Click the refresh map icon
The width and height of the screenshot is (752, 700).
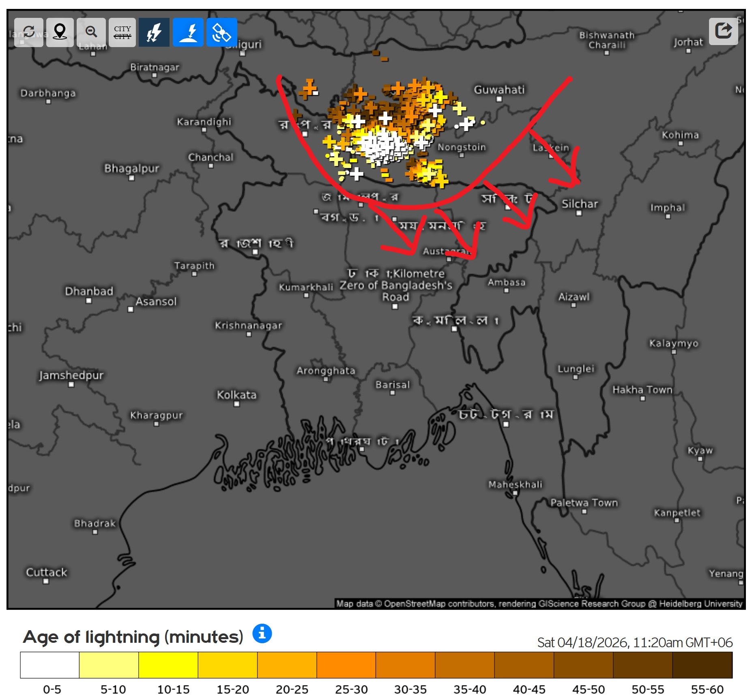29,32
